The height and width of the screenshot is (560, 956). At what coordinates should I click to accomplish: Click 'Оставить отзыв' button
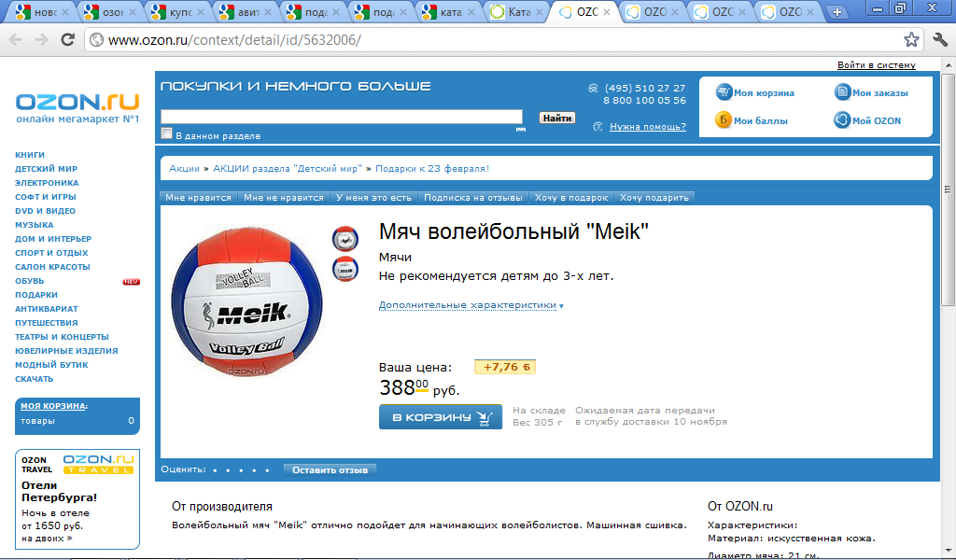(330, 469)
